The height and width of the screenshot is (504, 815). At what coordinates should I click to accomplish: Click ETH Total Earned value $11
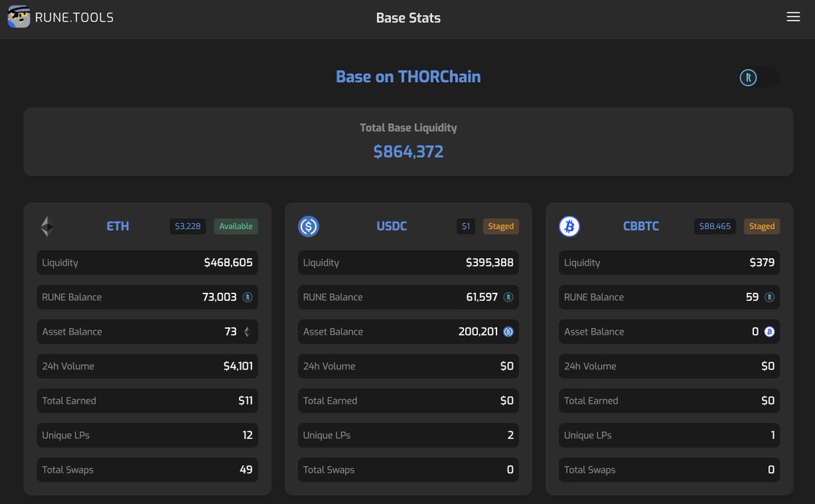point(245,401)
